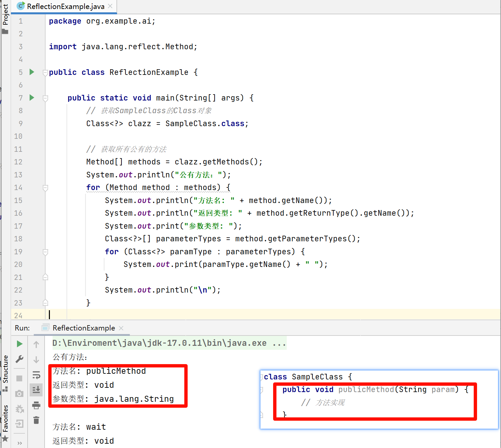
Task: Collapse the SampleClass fold in the code popup
Action: click(x=262, y=377)
